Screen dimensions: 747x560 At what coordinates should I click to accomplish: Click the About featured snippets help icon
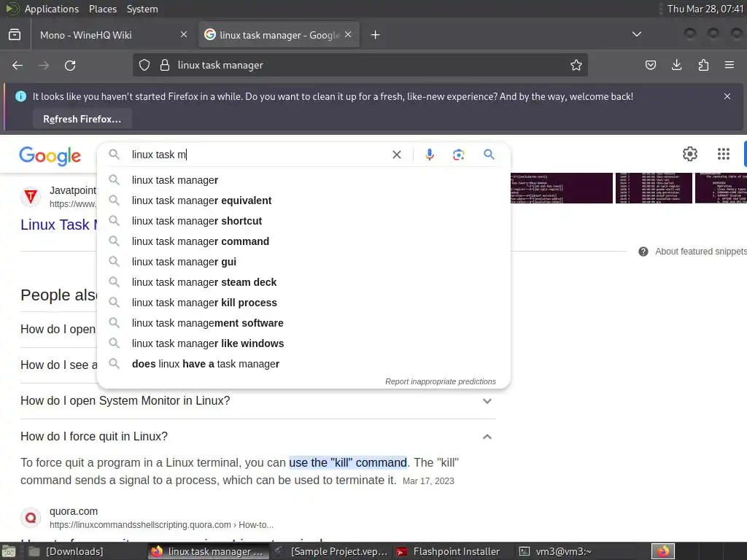(x=643, y=252)
